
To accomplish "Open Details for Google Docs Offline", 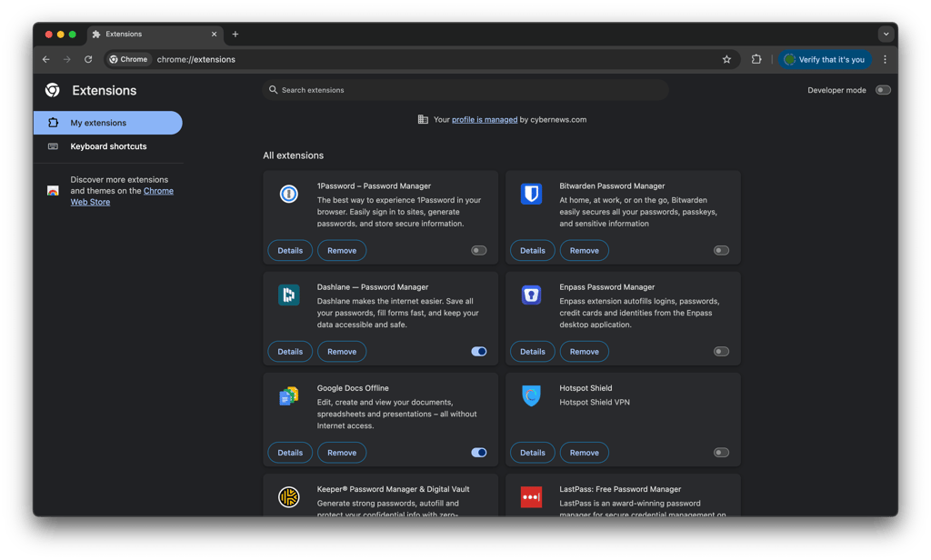I will [x=290, y=453].
